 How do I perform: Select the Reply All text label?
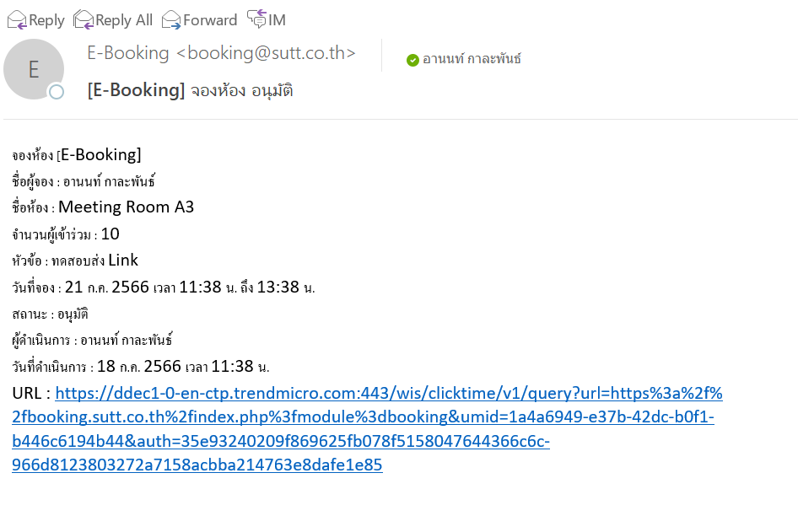click(x=124, y=20)
